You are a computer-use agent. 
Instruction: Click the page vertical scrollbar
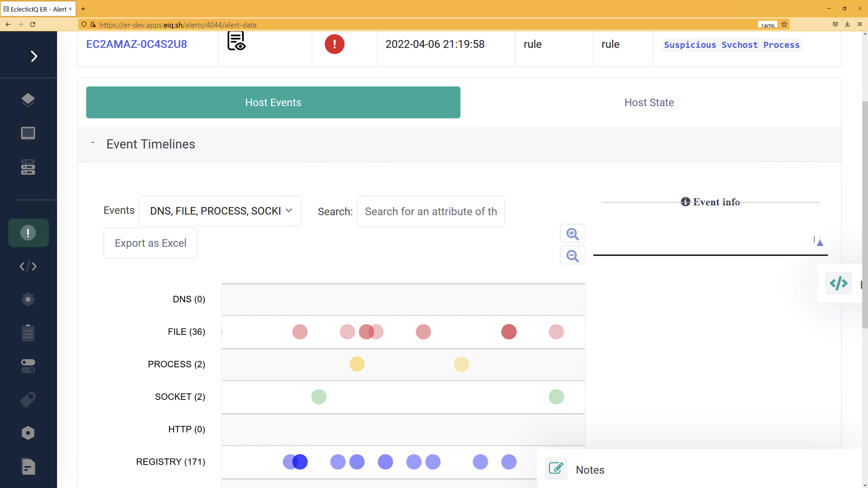click(x=865, y=215)
